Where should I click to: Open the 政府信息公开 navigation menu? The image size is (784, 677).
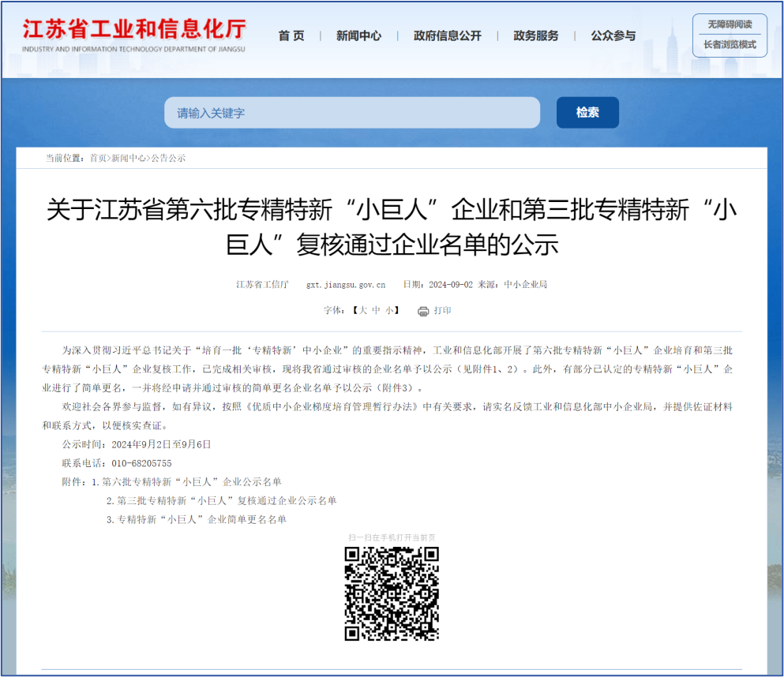pyautogui.click(x=447, y=36)
